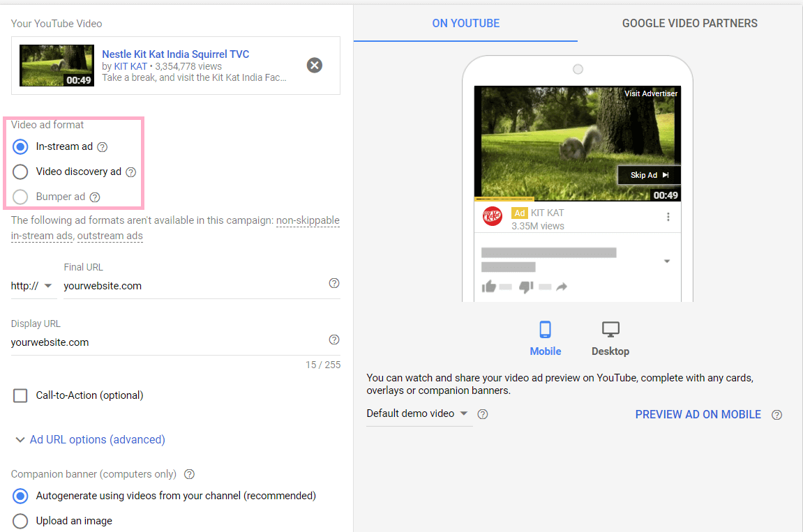Screen dimensions: 803x532
Task: Switch to Google Video Partners tab
Action: pos(689,23)
